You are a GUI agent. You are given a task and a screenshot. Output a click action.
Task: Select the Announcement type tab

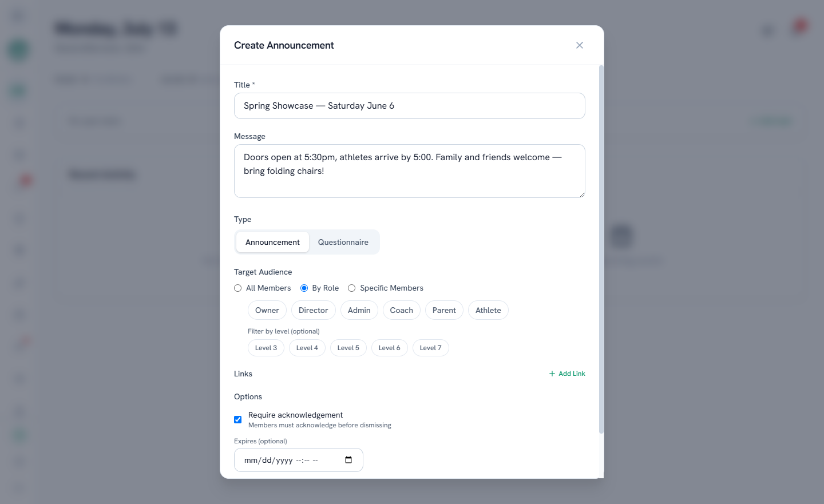(x=272, y=242)
